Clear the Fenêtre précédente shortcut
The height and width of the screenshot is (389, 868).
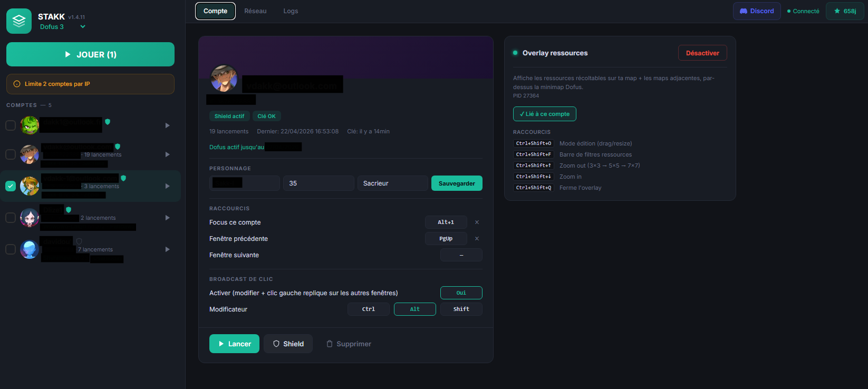[x=477, y=239]
